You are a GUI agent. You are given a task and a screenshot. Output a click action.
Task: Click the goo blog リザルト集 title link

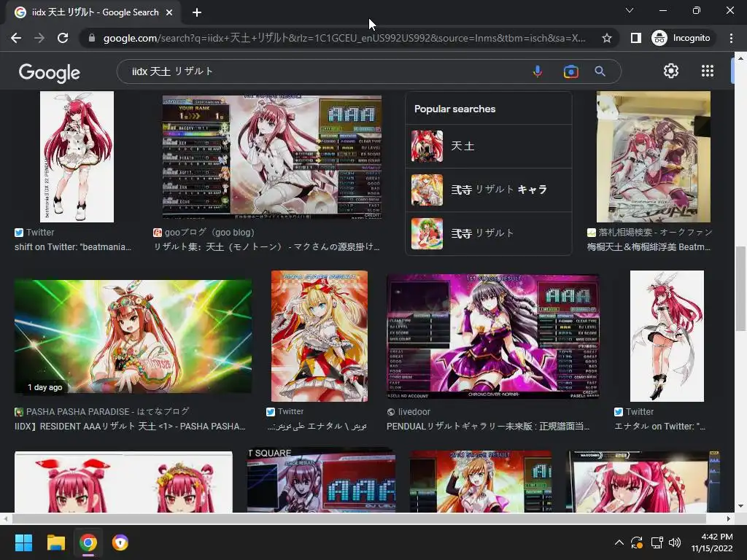(x=267, y=247)
